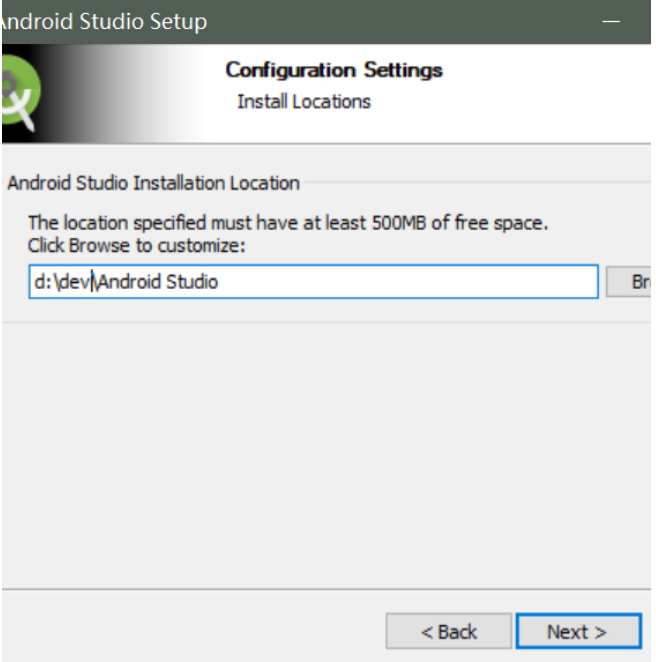Open the Browse folder button
The image size is (656, 662).
point(629,282)
